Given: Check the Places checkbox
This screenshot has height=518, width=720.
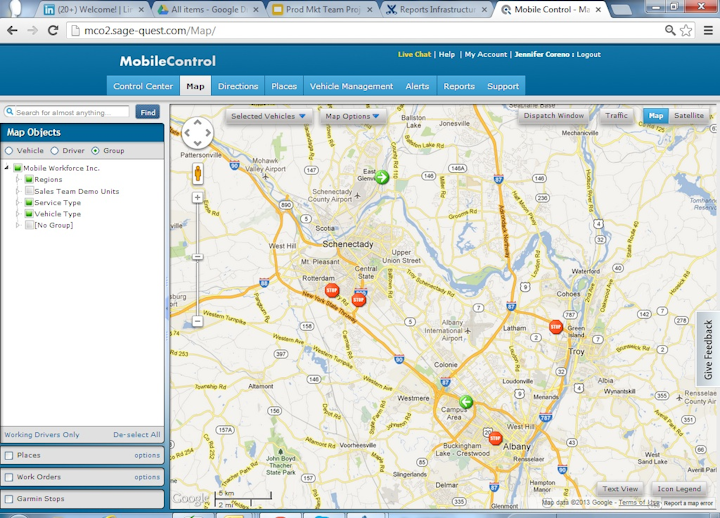Looking at the screenshot, I should 9,456.
